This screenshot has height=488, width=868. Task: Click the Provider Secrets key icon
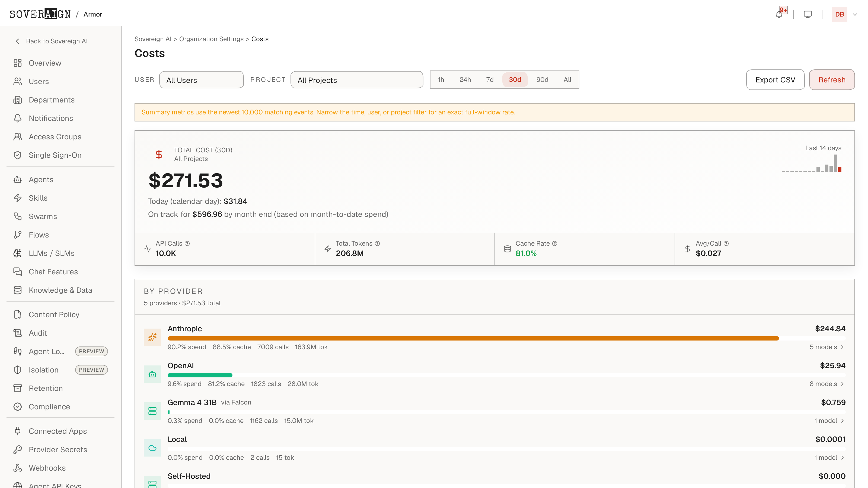click(18, 450)
